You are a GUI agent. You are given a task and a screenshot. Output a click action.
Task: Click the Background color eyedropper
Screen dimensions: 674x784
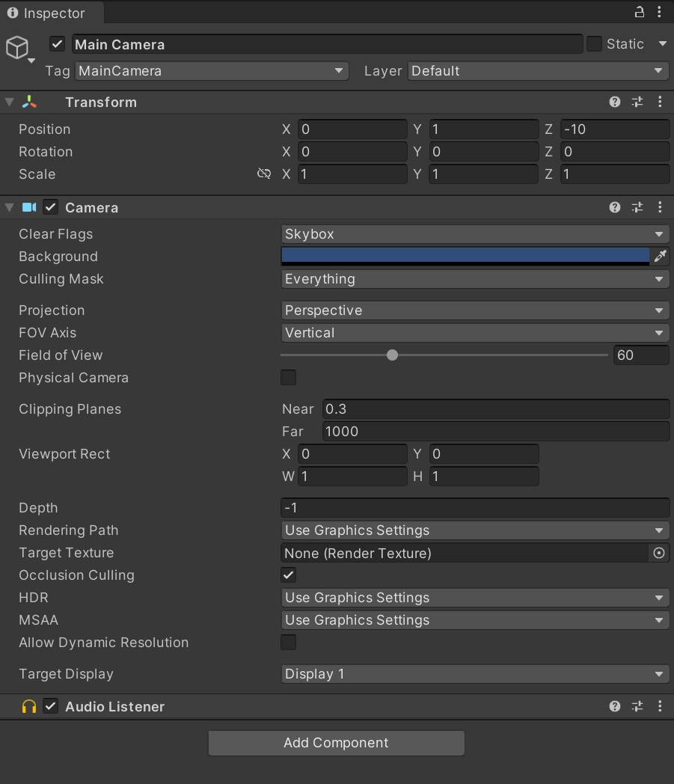coord(660,256)
